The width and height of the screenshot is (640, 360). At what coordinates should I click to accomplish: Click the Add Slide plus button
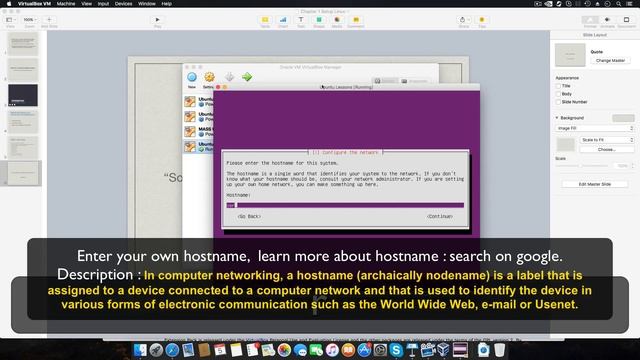tap(49, 20)
